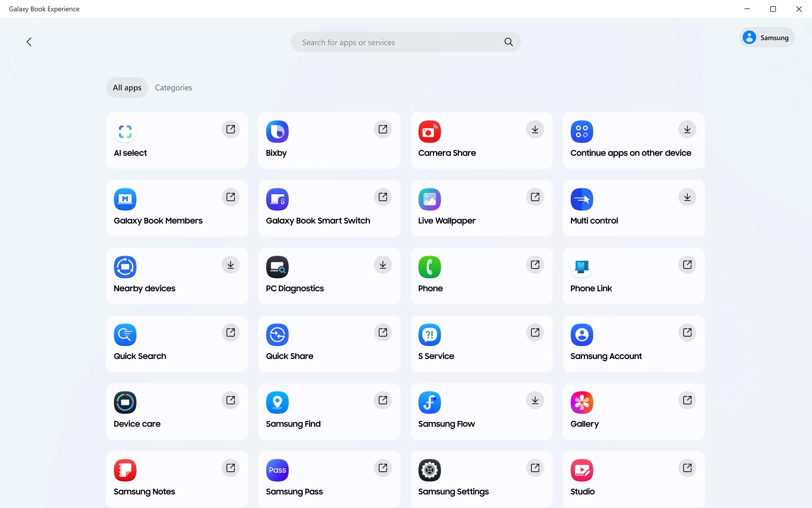The height and width of the screenshot is (508, 812).
Task: Click the Search for apps or services field
Action: [406, 42]
